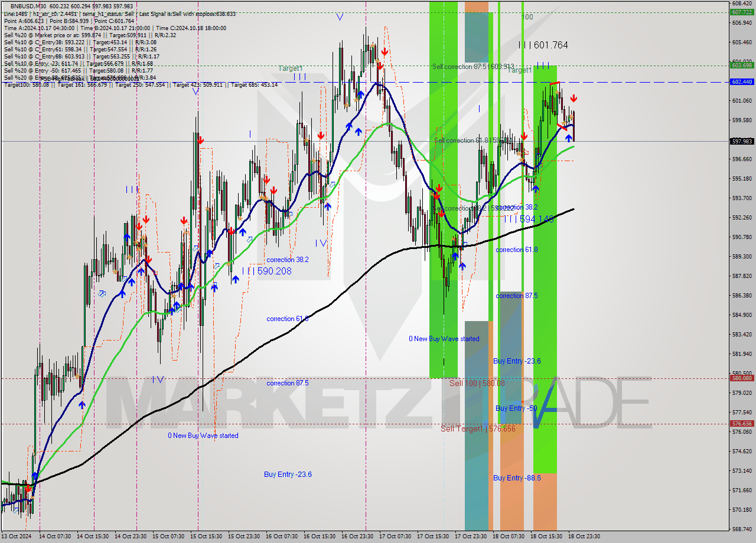Click the 568.740 price axis value
756x543 pixels.
(x=741, y=529)
